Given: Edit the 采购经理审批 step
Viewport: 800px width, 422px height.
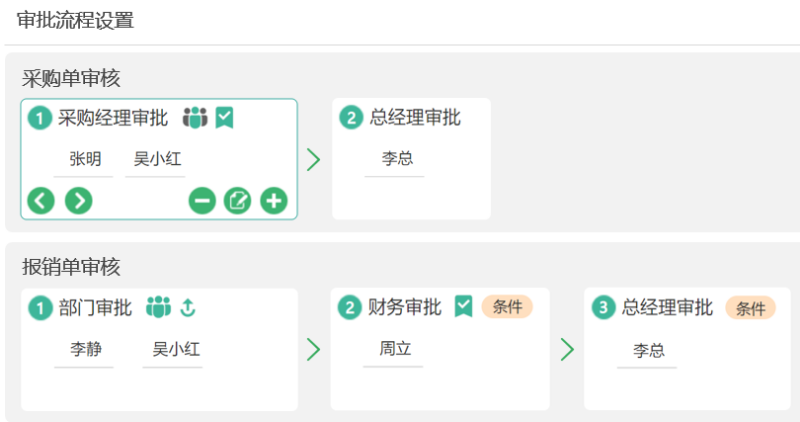Looking at the screenshot, I should point(238,201).
